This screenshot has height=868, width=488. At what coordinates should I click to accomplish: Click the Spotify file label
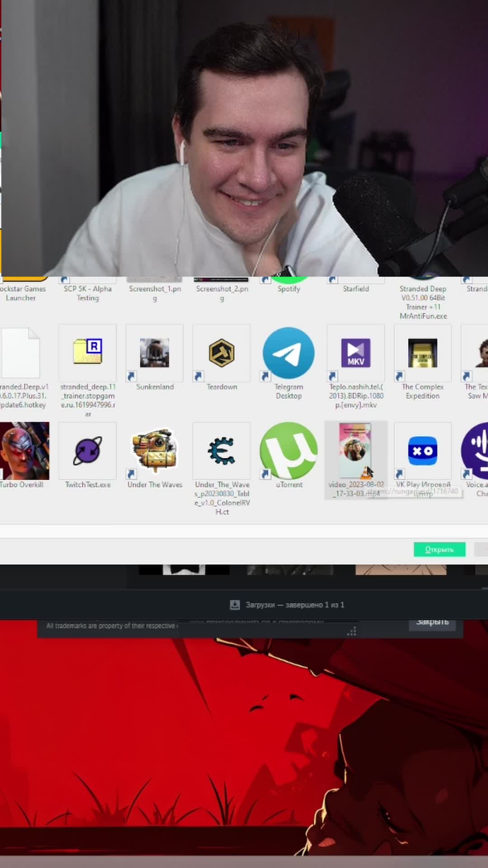(x=288, y=289)
